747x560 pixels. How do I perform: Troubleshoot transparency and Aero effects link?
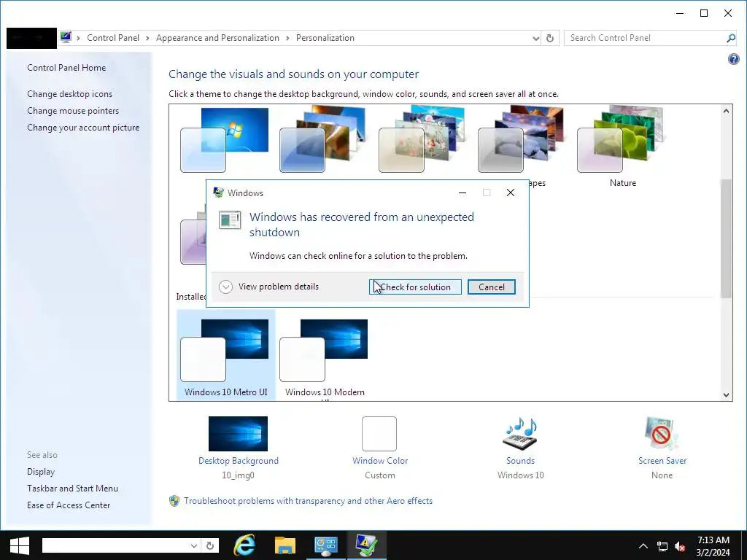click(308, 501)
